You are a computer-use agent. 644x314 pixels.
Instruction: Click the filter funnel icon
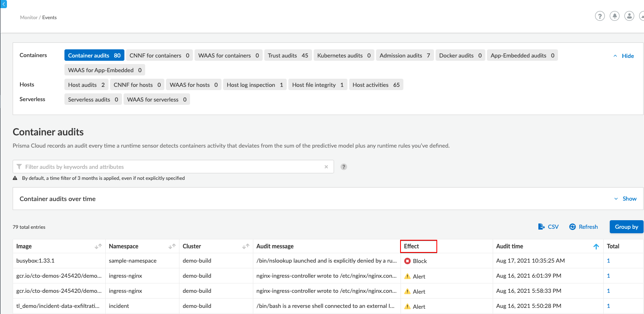[19, 167]
